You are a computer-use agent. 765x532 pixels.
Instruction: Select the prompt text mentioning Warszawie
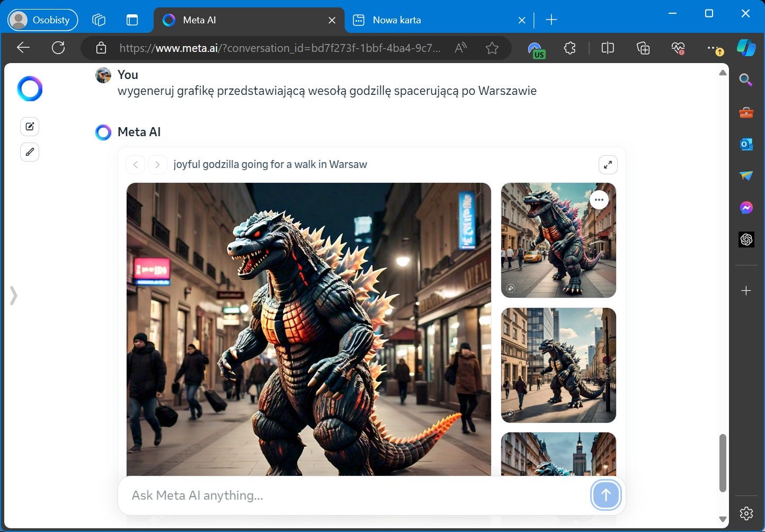click(327, 91)
